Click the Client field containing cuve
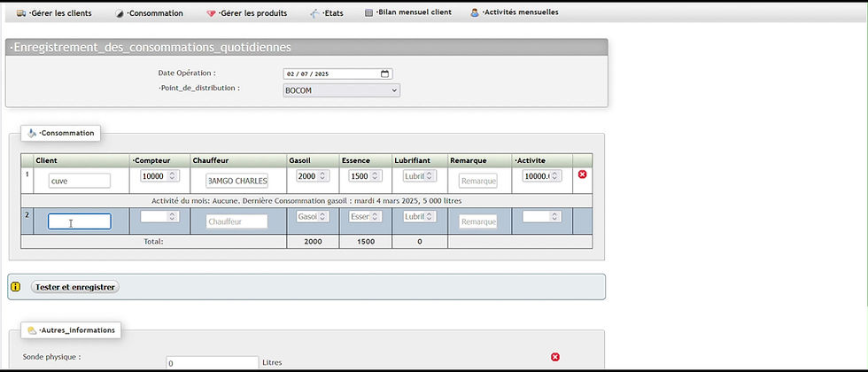This screenshot has height=372, width=868. 79,181
